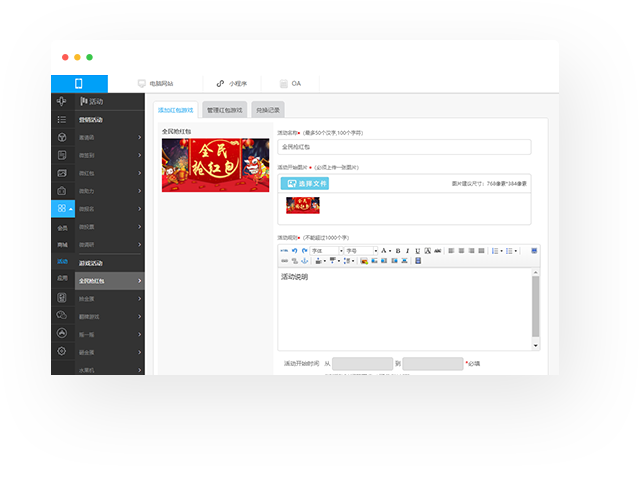This screenshot has height=478, width=640.
Task: Expand the 微红包 sidebar row chevron
Action: pyautogui.click(x=140, y=173)
